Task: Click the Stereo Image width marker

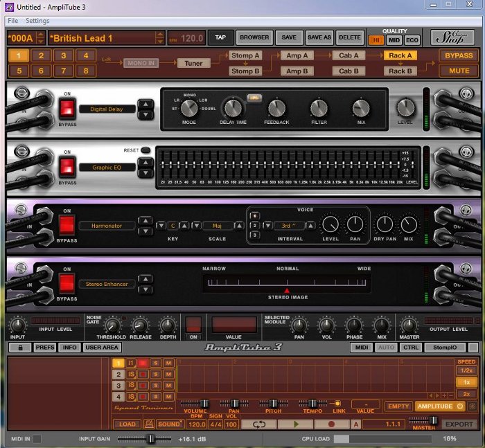Action: pos(287,290)
